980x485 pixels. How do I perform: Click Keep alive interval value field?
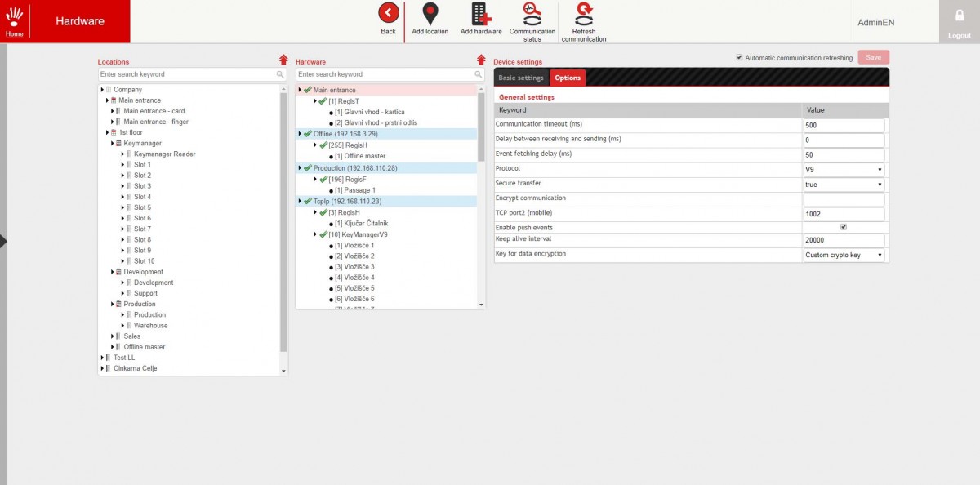[x=844, y=240]
